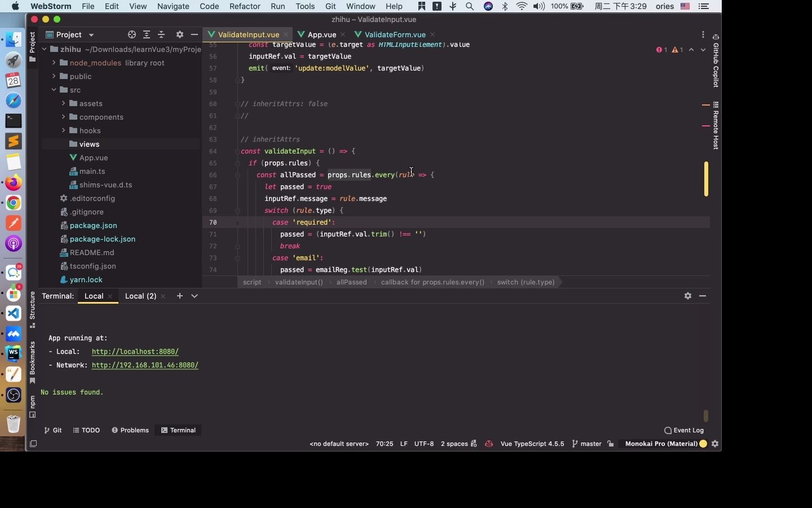Expand the components folder
The width and height of the screenshot is (812, 508).
(63, 117)
